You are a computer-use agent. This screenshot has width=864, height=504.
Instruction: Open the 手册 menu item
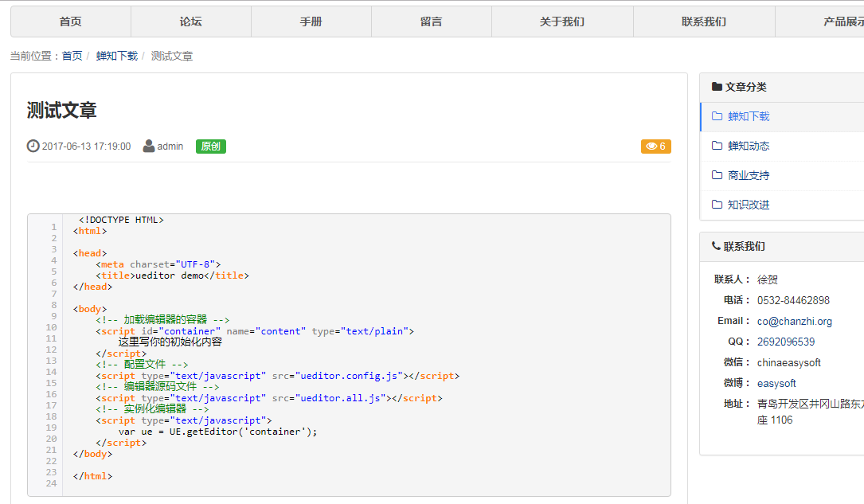point(311,21)
